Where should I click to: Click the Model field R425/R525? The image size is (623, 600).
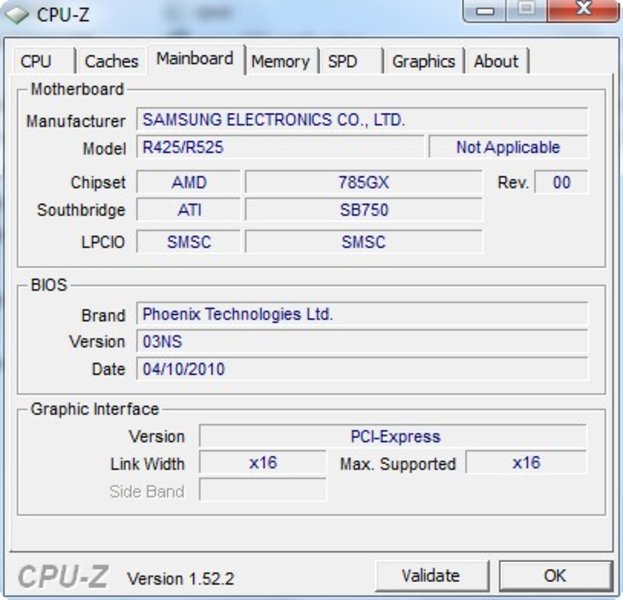(280, 147)
